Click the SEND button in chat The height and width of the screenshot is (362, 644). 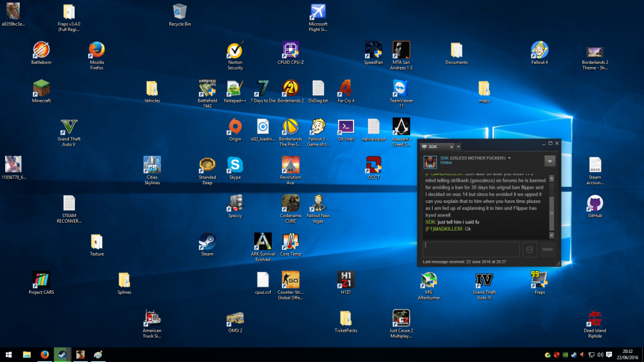pos(547,249)
